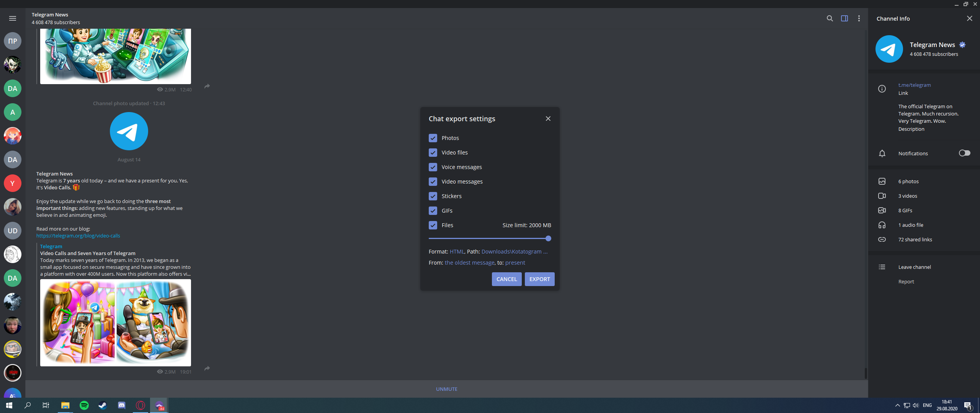
Task: Set the 'the oldest message' start date
Action: point(469,263)
